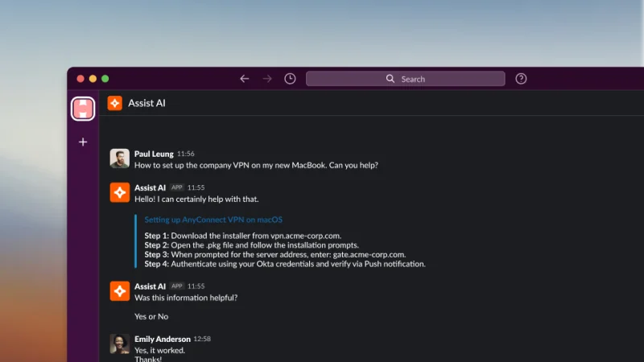Viewport: 644px width, 362px height.
Task: Maximize the window with the green button
Action: [105, 79]
